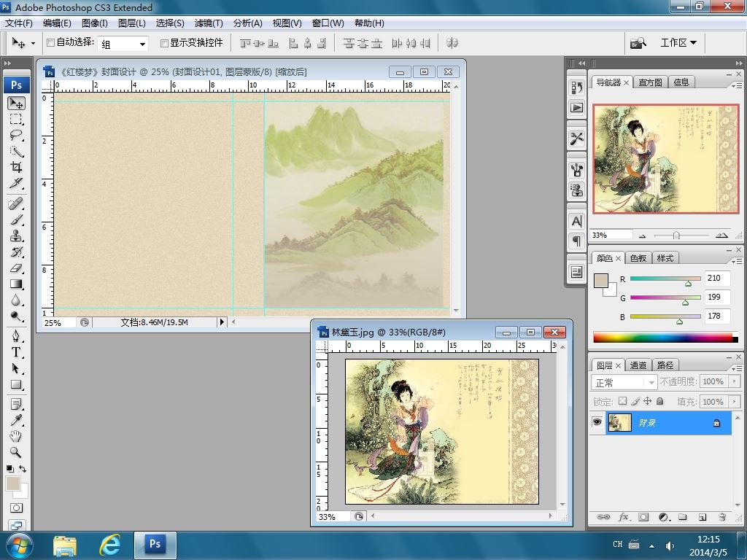Expand the status bar arrow beside 文档:8.46M/19.5M
Viewport: 747px width, 560px height.
point(222,322)
